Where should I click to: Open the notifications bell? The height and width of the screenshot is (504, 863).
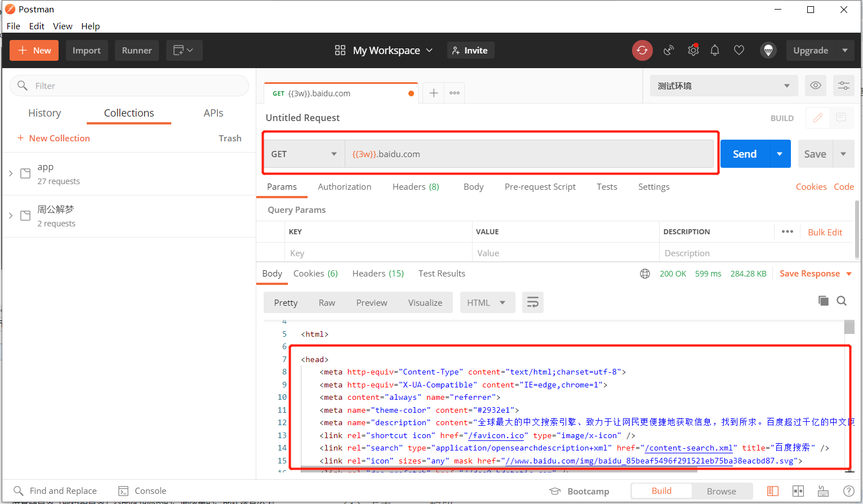(715, 50)
